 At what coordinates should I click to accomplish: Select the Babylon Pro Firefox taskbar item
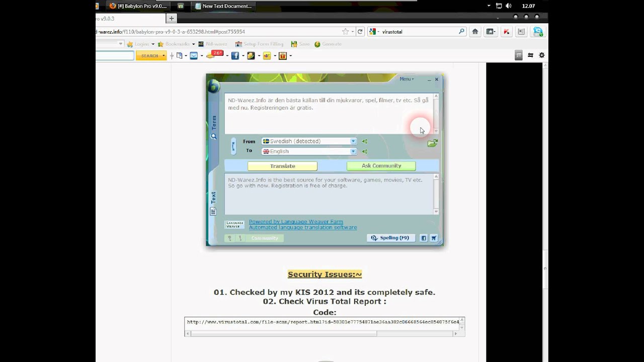(138, 6)
